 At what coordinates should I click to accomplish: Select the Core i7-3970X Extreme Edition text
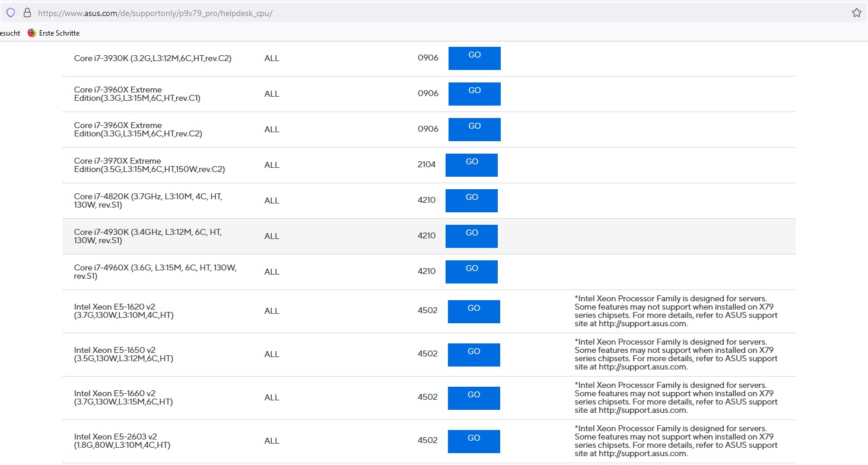coord(150,165)
